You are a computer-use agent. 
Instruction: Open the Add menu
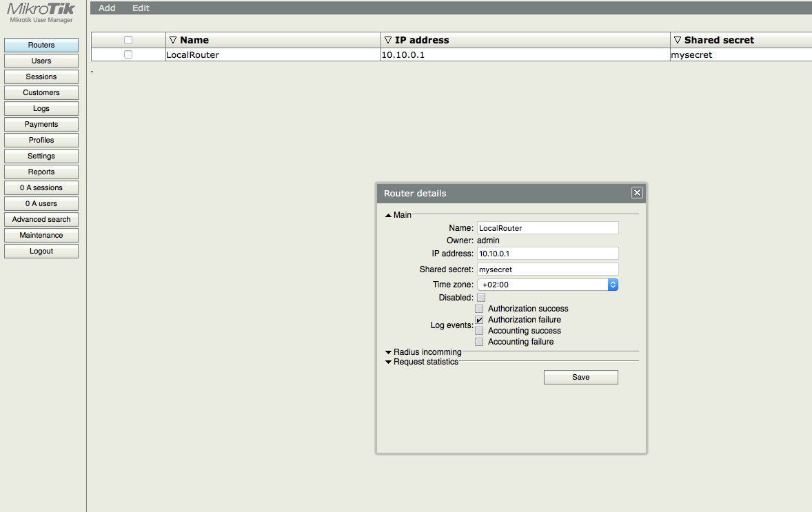tap(106, 8)
